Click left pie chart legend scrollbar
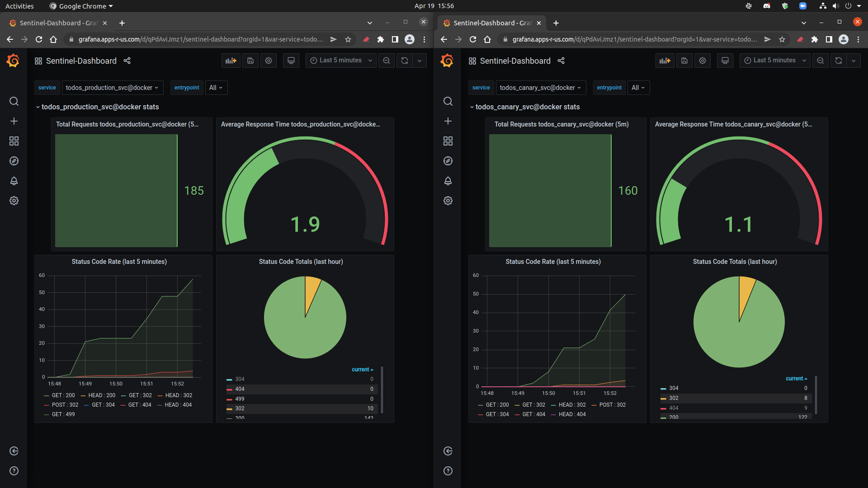 point(382,389)
